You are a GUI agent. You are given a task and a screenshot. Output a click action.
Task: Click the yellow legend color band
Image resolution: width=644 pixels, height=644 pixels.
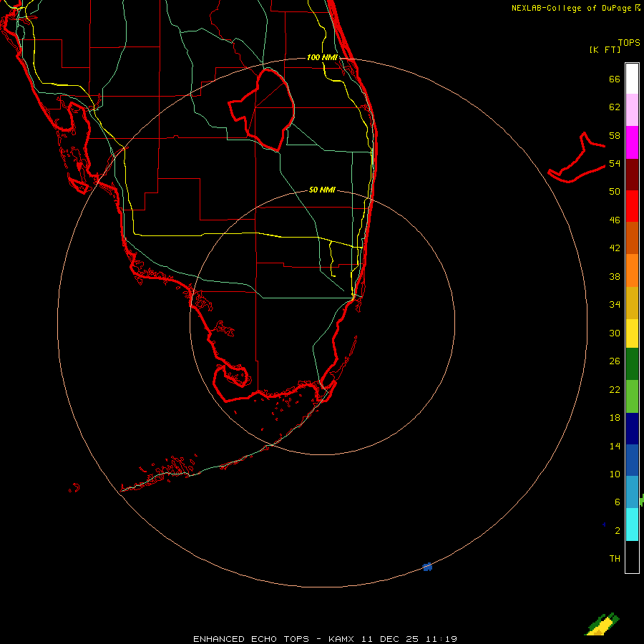click(632, 333)
